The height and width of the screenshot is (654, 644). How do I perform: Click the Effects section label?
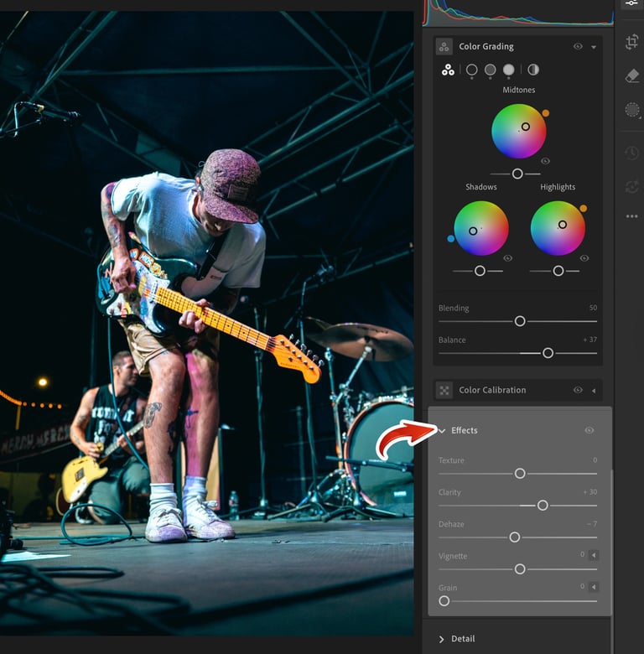click(465, 430)
